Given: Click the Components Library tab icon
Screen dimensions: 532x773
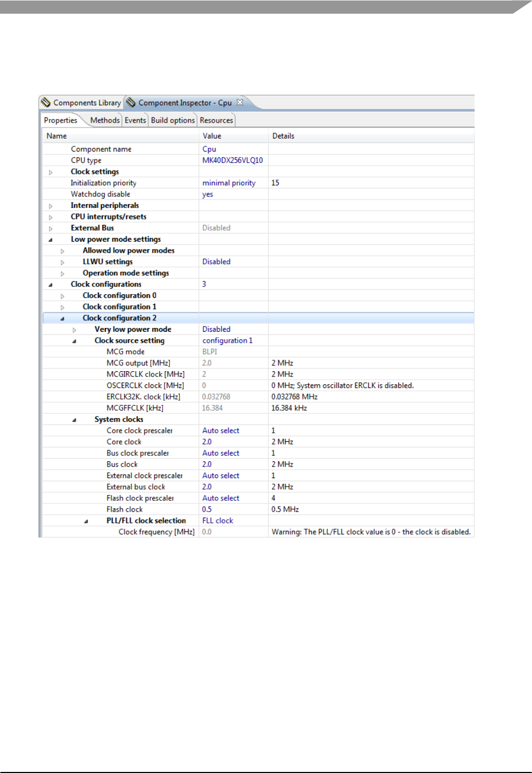Looking at the screenshot, I should pyautogui.click(x=46, y=102).
